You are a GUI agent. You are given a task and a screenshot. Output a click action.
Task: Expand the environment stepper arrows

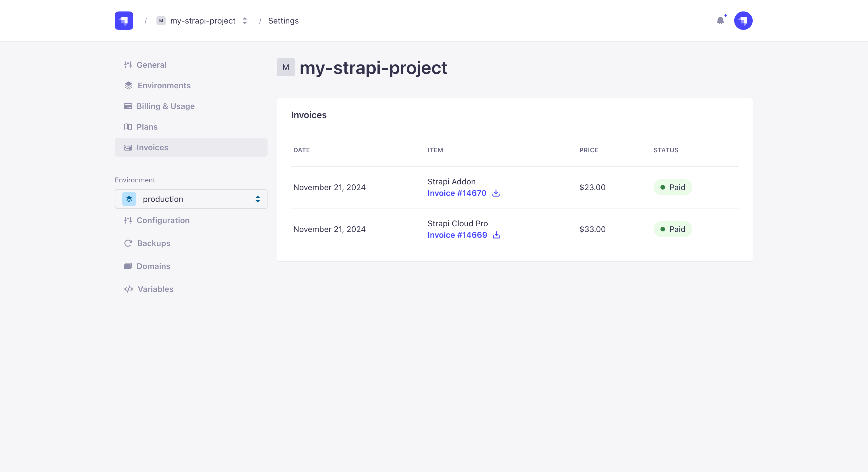click(257, 199)
